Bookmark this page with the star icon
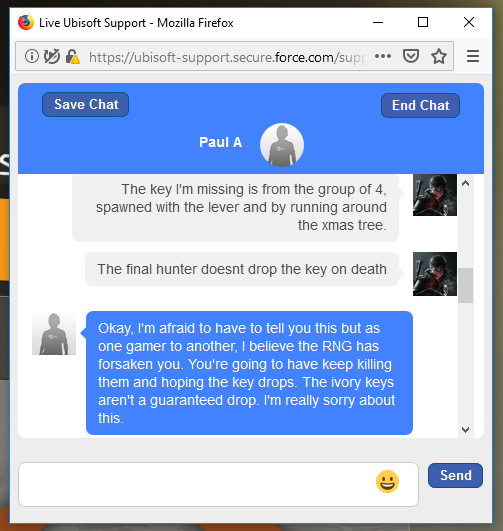 pyautogui.click(x=439, y=56)
